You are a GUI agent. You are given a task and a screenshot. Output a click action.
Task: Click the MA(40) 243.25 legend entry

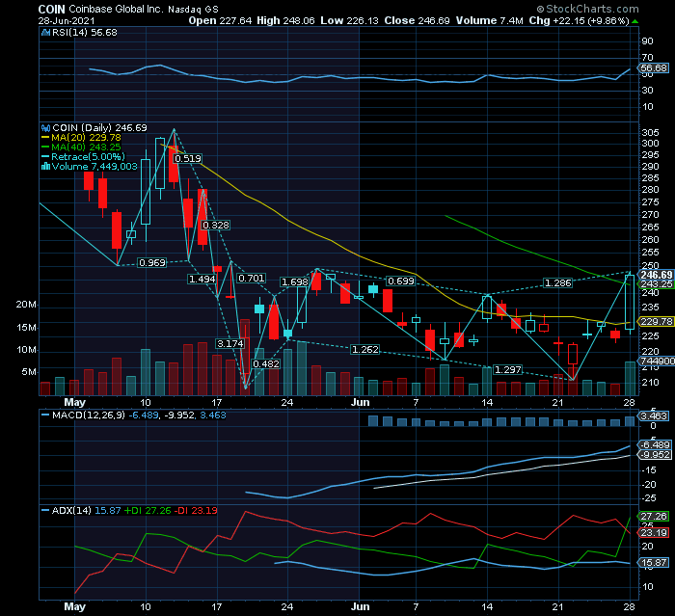coord(86,147)
